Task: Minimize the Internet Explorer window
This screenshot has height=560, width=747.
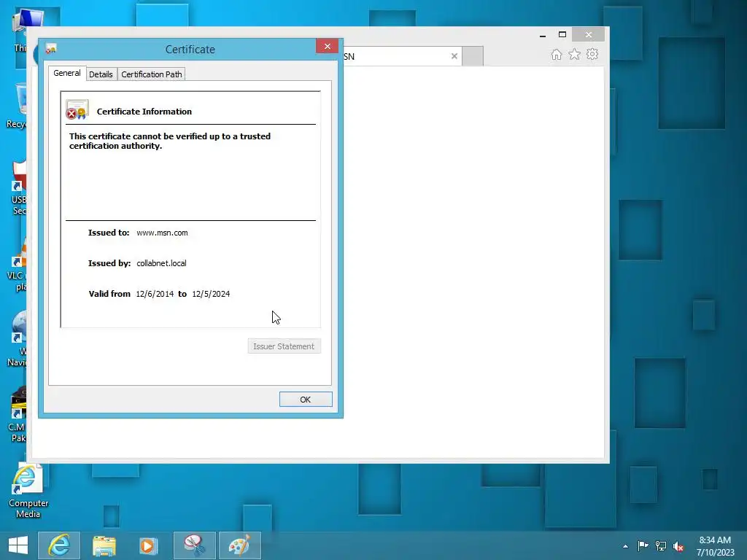Action: 543,35
